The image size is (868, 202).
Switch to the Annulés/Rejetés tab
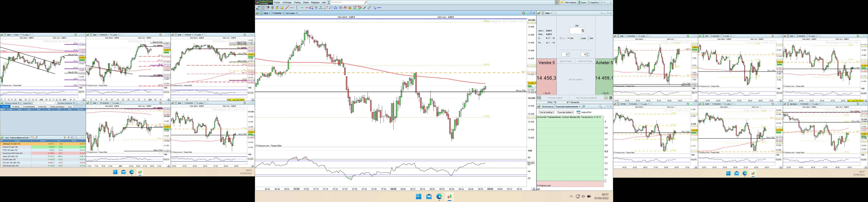pyautogui.click(x=29, y=107)
